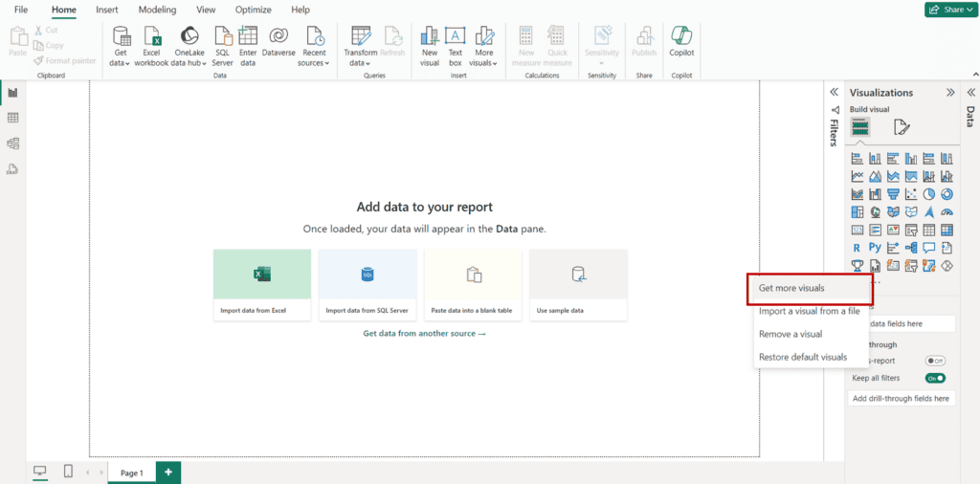Collapse the Visualizations pane
Image resolution: width=980 pixels, height=484 pixels.
[950, 93]
